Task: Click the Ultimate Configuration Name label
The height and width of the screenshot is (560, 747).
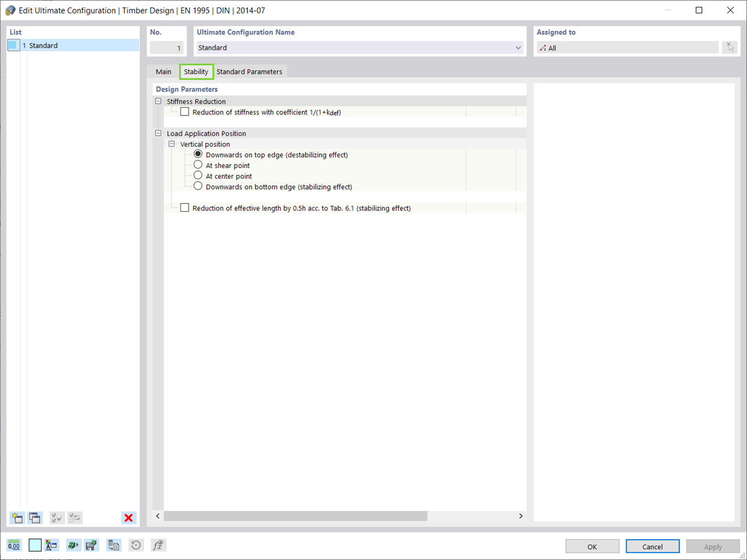Action: click(x=246, y=32)
